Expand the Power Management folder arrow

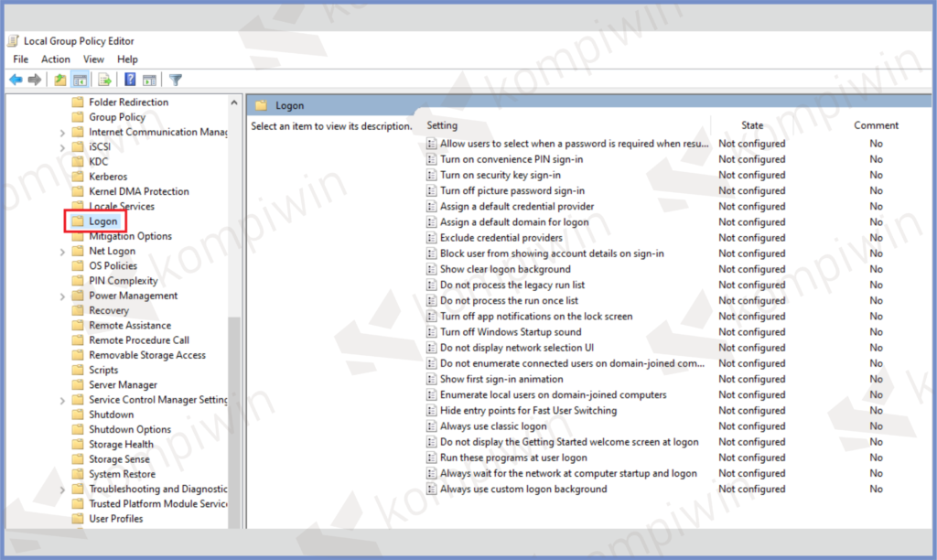point(62,296)
